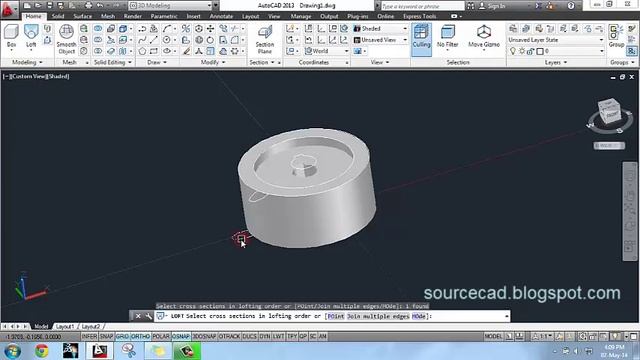Expand the Layers panel
This screenshot has width=640, height=360.
coord(556,62)
